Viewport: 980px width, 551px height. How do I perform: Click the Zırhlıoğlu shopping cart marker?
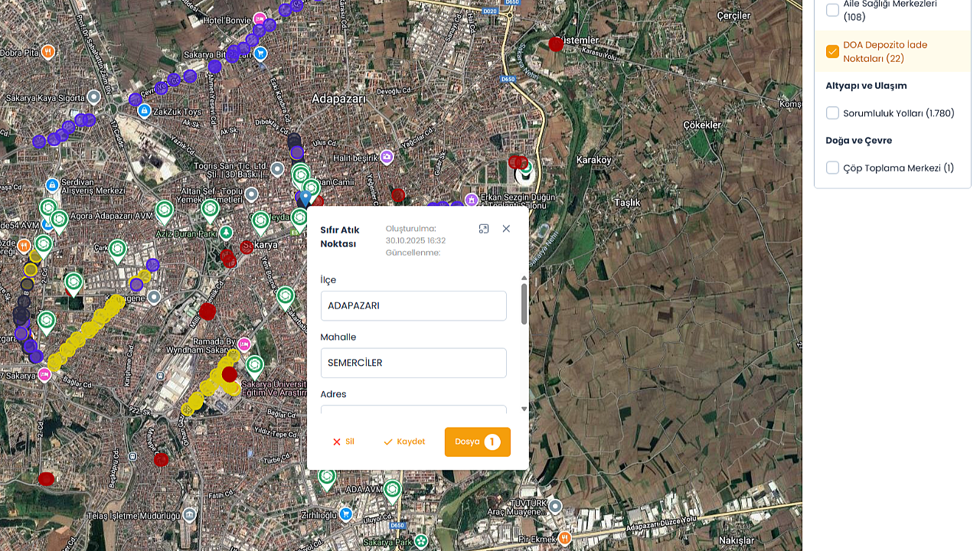point(345,514)
